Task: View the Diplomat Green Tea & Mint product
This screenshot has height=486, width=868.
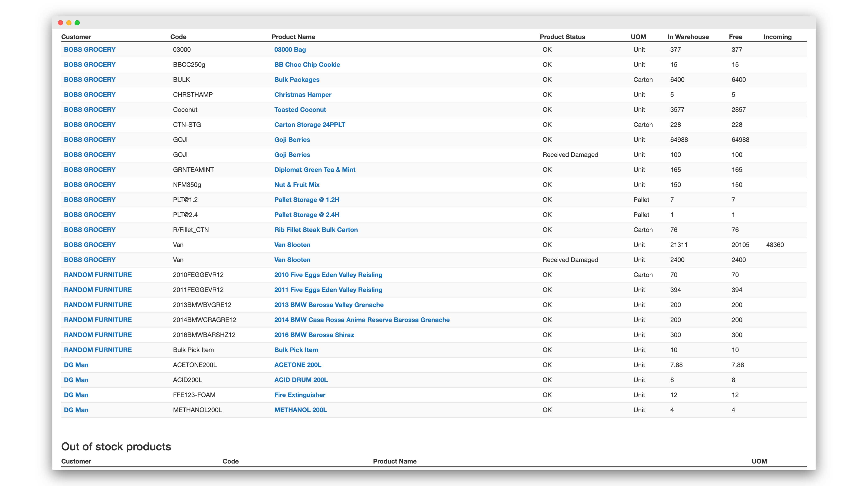Action: pos(315,170)
